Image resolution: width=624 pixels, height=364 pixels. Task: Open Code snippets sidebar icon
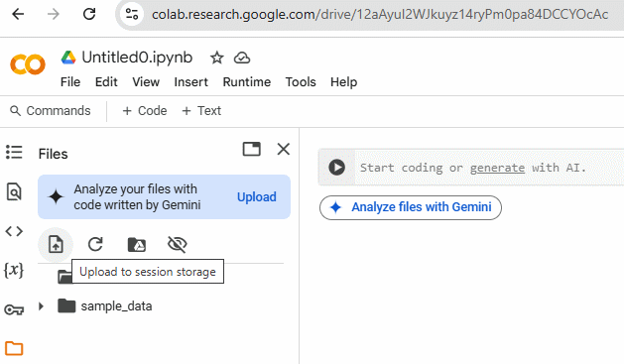(x=14, y=231)
